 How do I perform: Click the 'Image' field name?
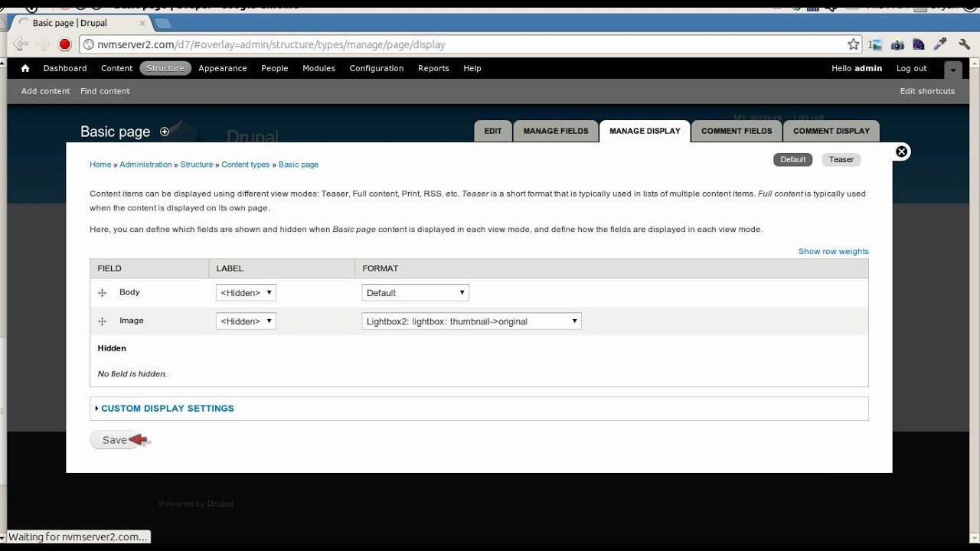[132, 321]
